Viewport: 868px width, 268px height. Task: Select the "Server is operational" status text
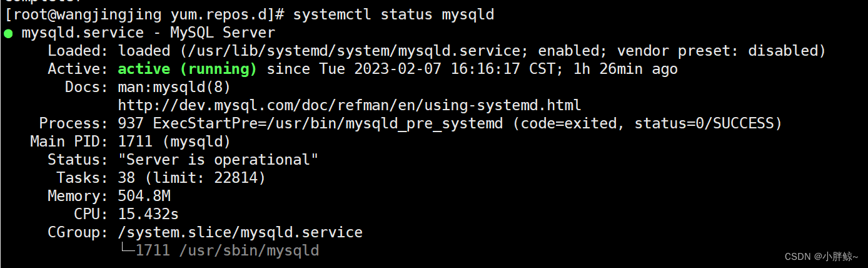218,160
